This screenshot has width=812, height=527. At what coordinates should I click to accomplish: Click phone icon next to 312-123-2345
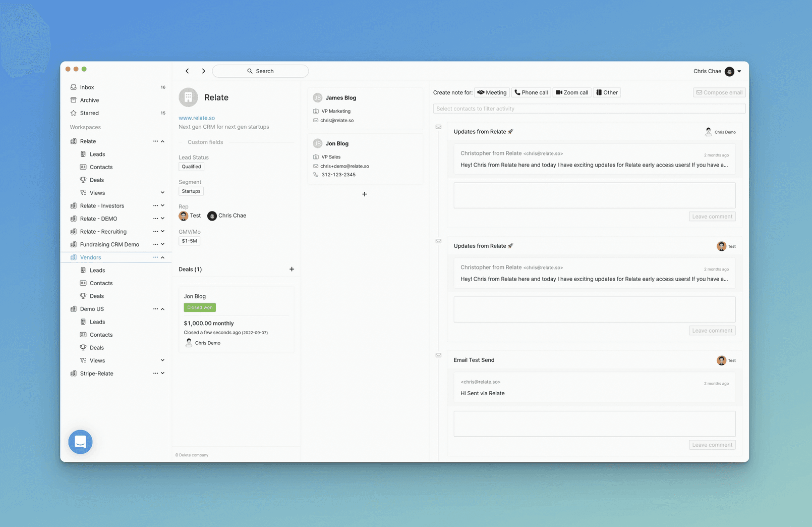tap(316, 175)
